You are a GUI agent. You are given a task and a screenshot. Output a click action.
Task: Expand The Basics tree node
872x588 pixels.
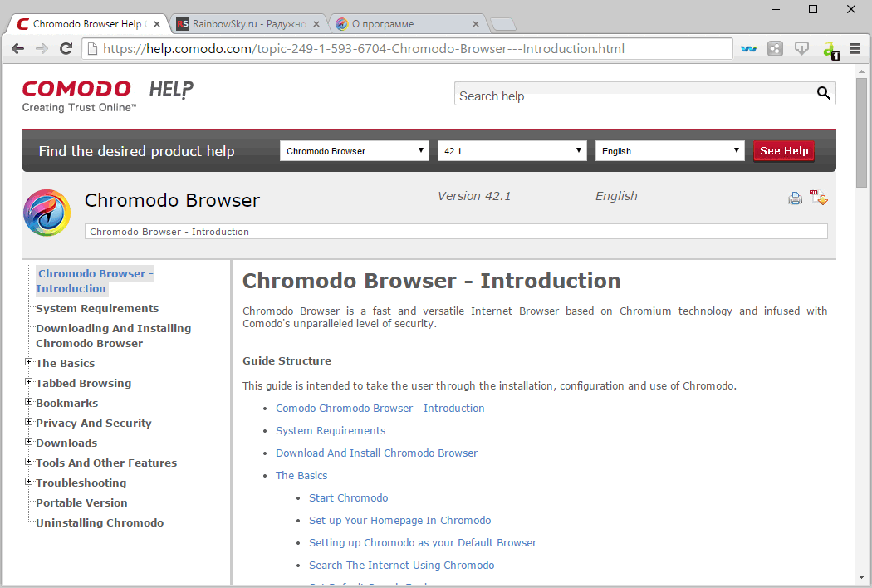pos(28,362)
